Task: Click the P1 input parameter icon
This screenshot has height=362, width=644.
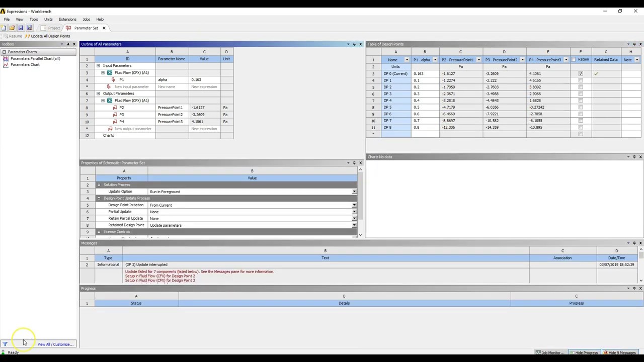Action: (x=114, y=80)
